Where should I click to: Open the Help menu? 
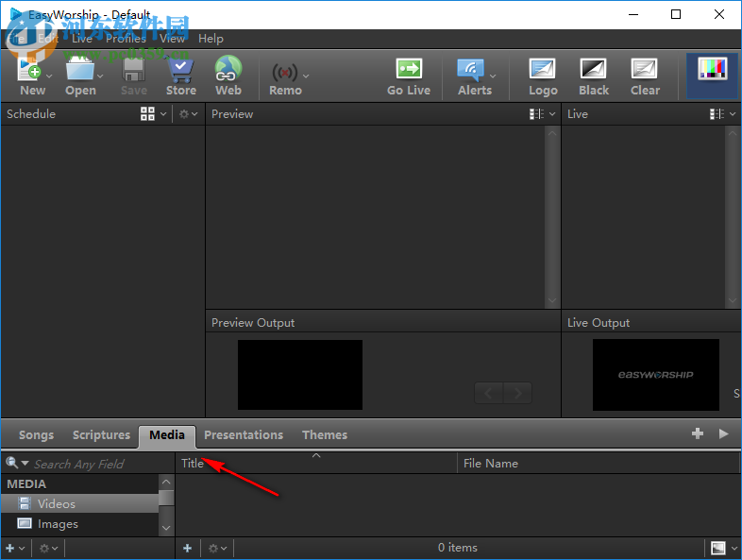(x=211, y=39)
